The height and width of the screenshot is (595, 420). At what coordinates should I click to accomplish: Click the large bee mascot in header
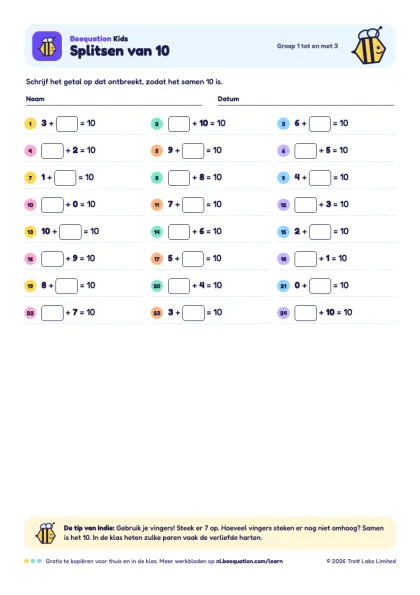pos(369,46)
